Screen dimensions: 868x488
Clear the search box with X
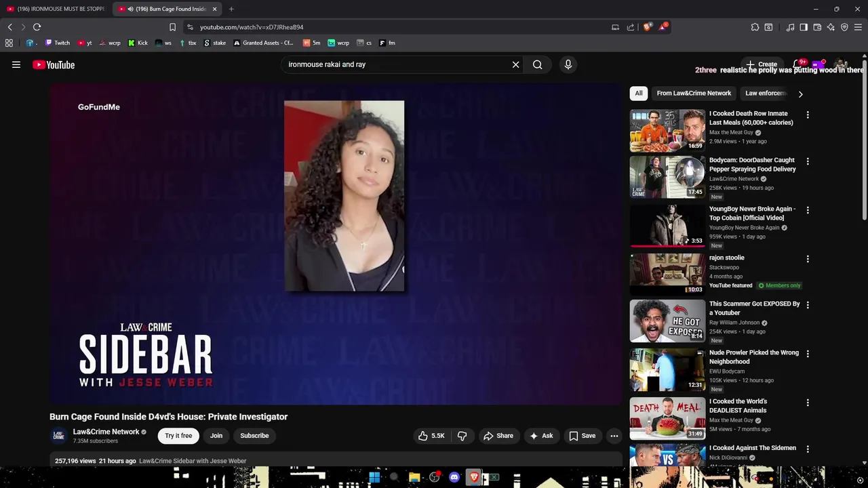click(515, 64)
